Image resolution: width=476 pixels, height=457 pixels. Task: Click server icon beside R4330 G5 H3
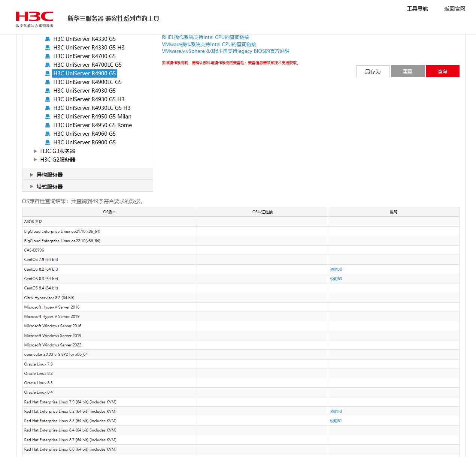click(48, 48)
